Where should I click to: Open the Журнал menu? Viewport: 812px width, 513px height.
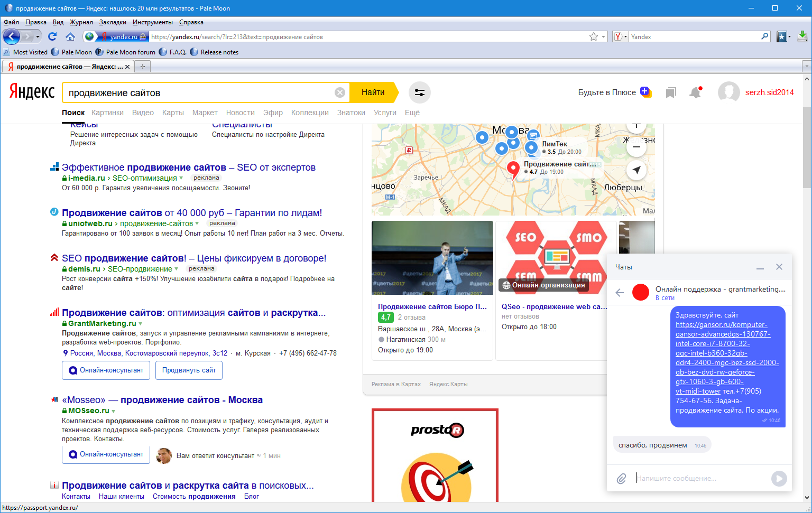point(81,22)
